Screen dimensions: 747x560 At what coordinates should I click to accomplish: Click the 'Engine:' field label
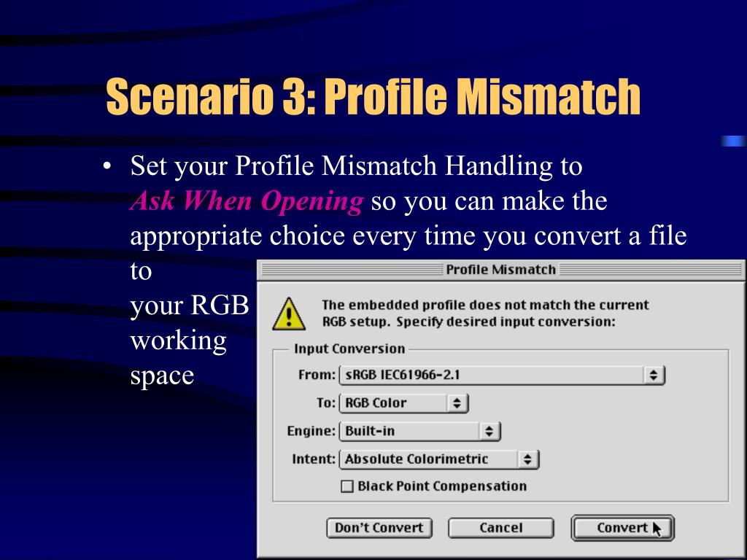311,431
